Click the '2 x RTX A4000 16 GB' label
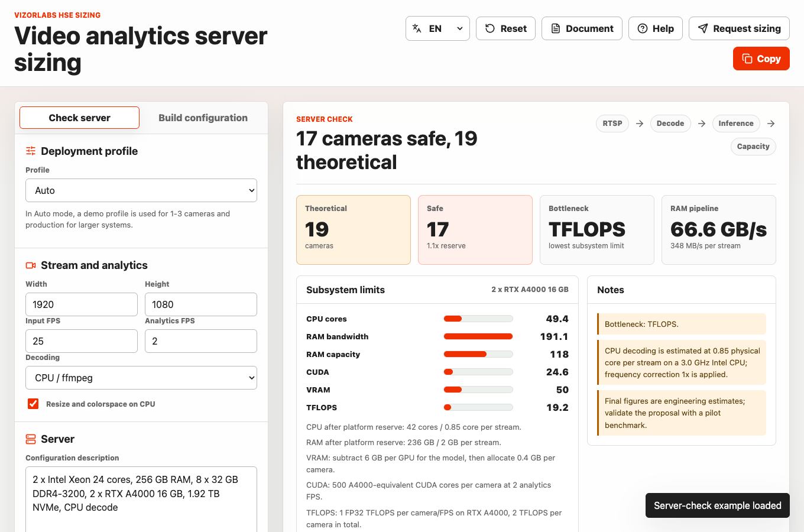 coord(530,290)
